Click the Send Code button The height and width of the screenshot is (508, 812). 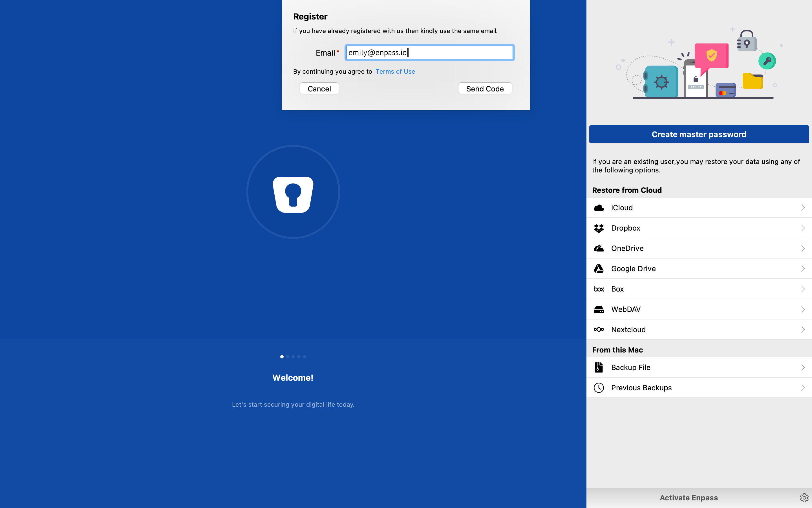(485, 89)
